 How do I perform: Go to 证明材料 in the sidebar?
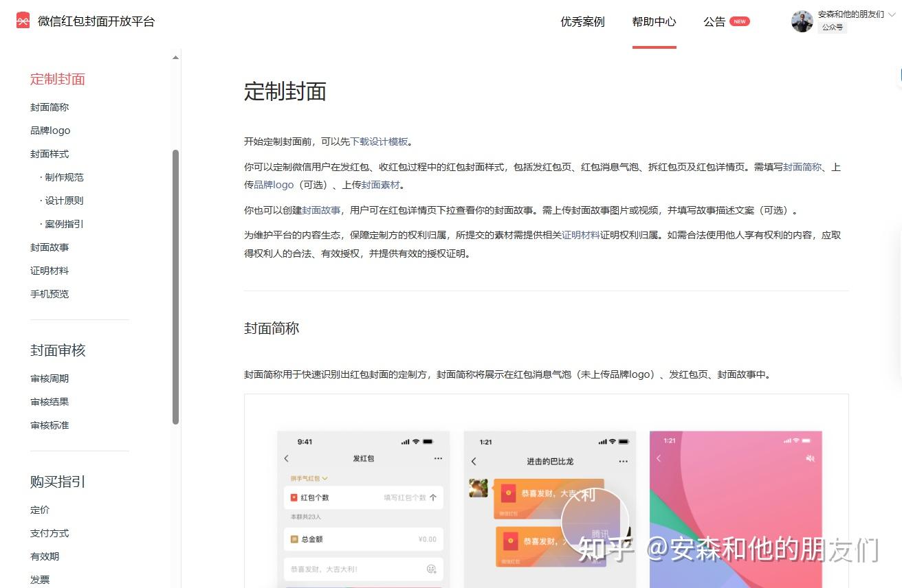click(x=49, y=271)
